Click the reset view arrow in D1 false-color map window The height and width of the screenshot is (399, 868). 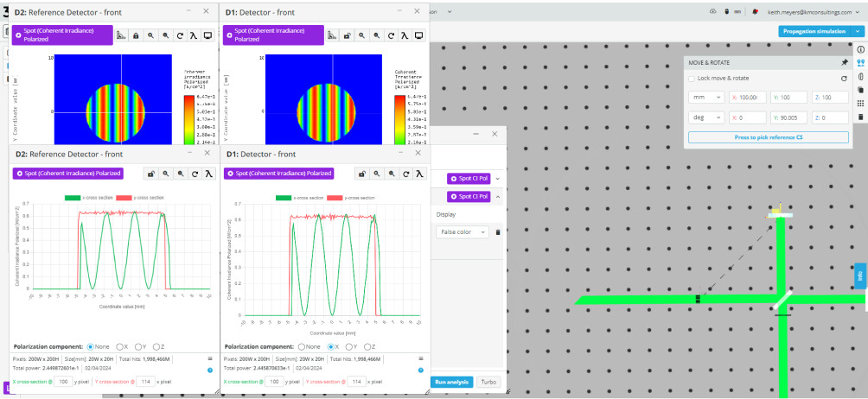pos(391,35)
